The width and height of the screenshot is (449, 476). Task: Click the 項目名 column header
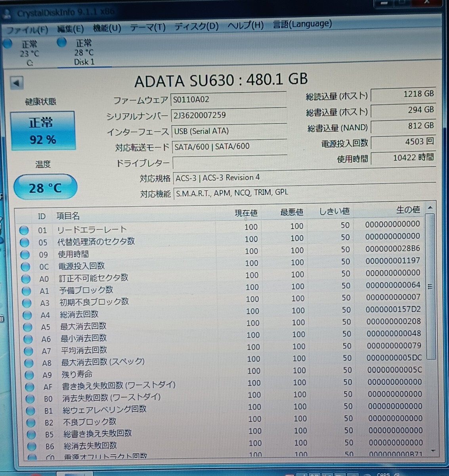pos(68,216)
